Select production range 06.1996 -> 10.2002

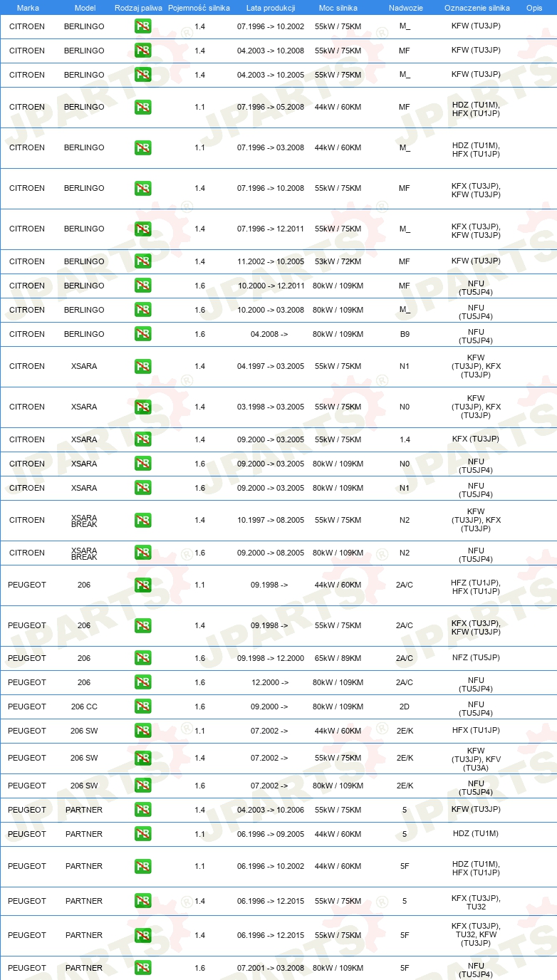(x=270, y=867)
